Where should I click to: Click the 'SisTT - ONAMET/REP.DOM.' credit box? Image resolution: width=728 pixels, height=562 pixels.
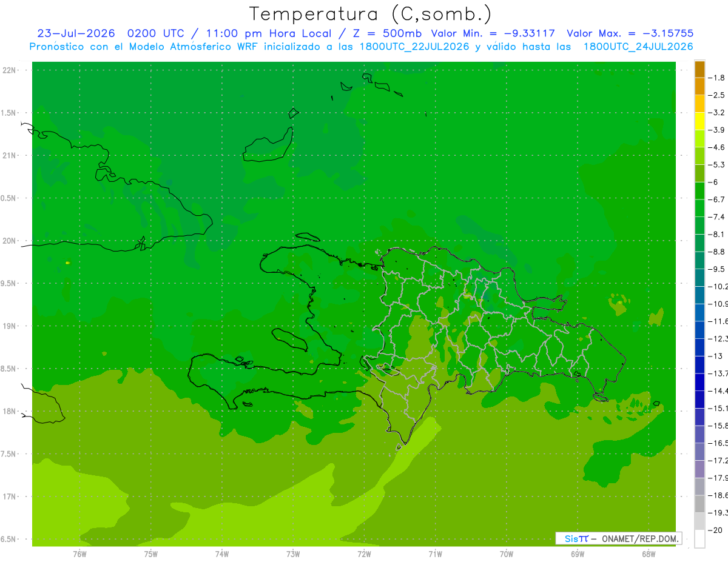tap(618, 538)
